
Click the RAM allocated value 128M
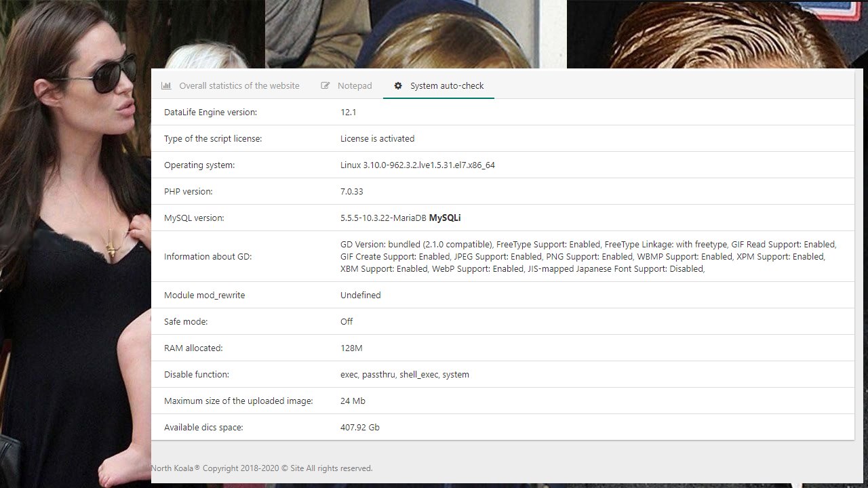(351, 348)
